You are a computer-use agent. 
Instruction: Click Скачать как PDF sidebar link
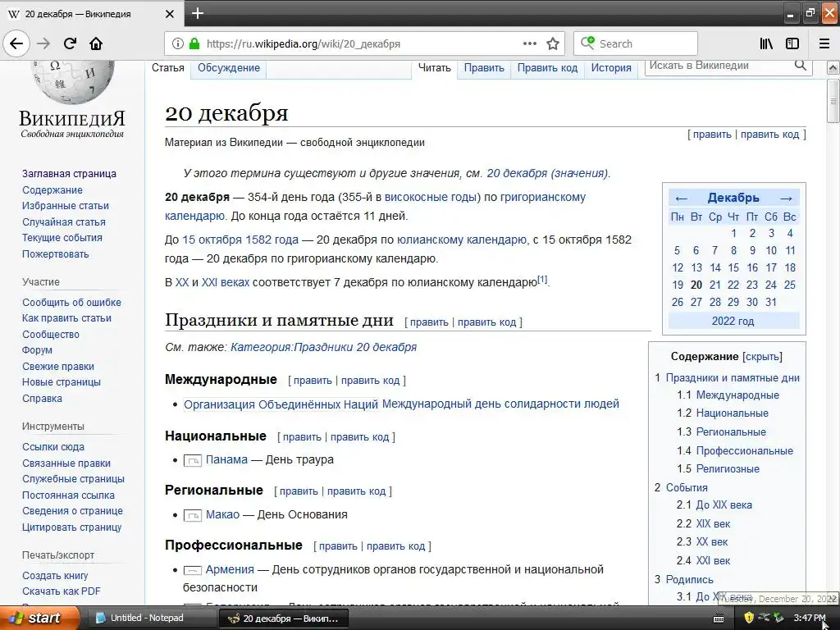61,591
